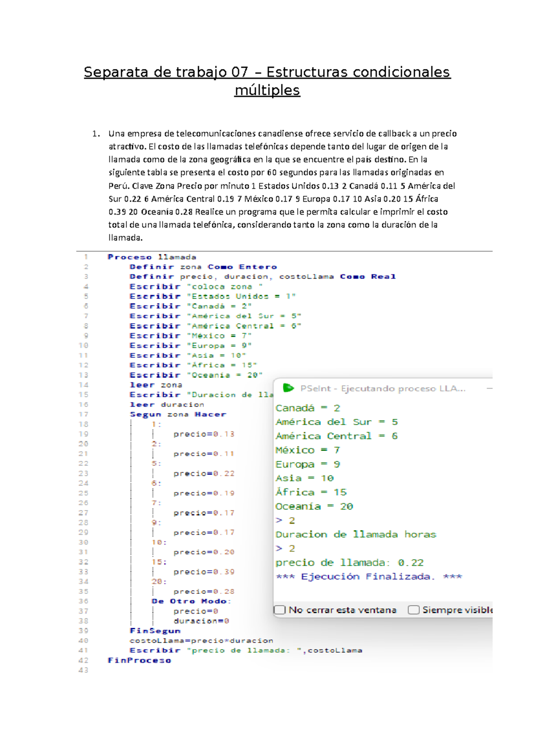This screenshot has width=534, height=756.
Task: Click the green PSeInt window icon
Action: (x=288, y=388)
